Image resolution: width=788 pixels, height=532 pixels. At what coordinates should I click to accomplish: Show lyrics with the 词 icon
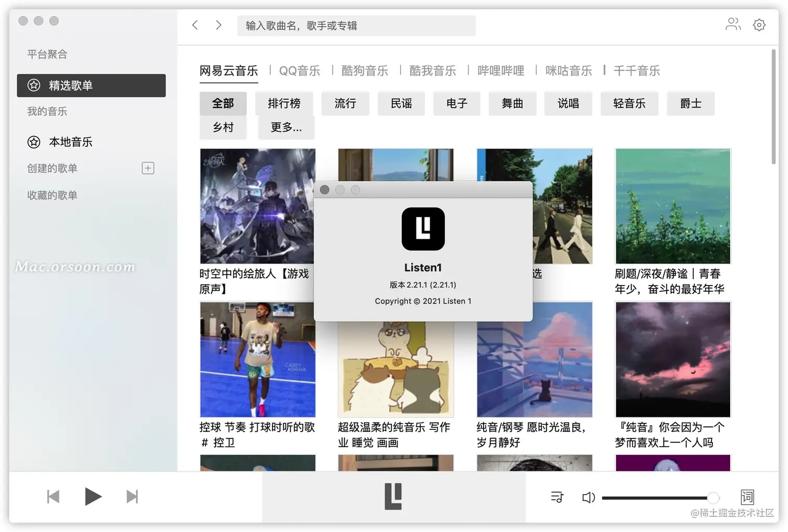pyautogui.click(x=747, y=497)
